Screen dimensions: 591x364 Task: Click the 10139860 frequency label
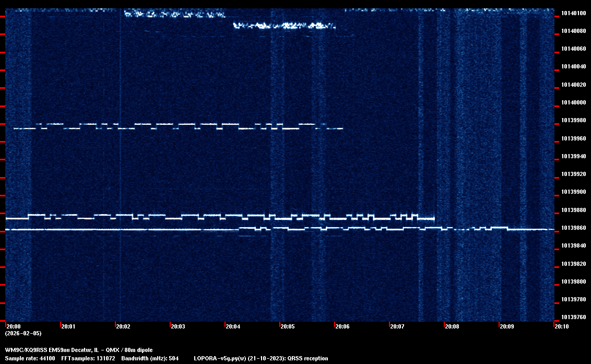(x=573, y=228)
